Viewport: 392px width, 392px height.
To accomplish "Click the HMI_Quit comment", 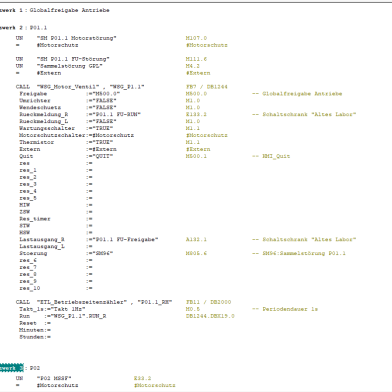I will [276, 156].
